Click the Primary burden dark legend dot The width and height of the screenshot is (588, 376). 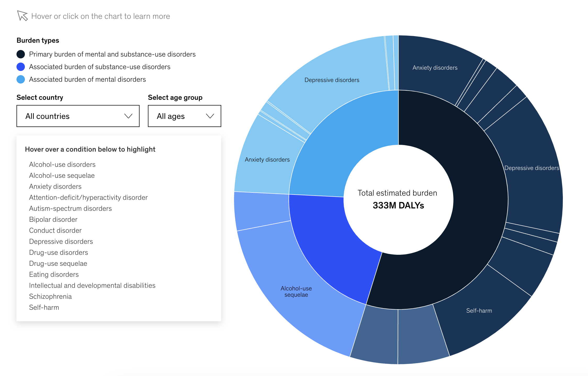coord(21,54)
